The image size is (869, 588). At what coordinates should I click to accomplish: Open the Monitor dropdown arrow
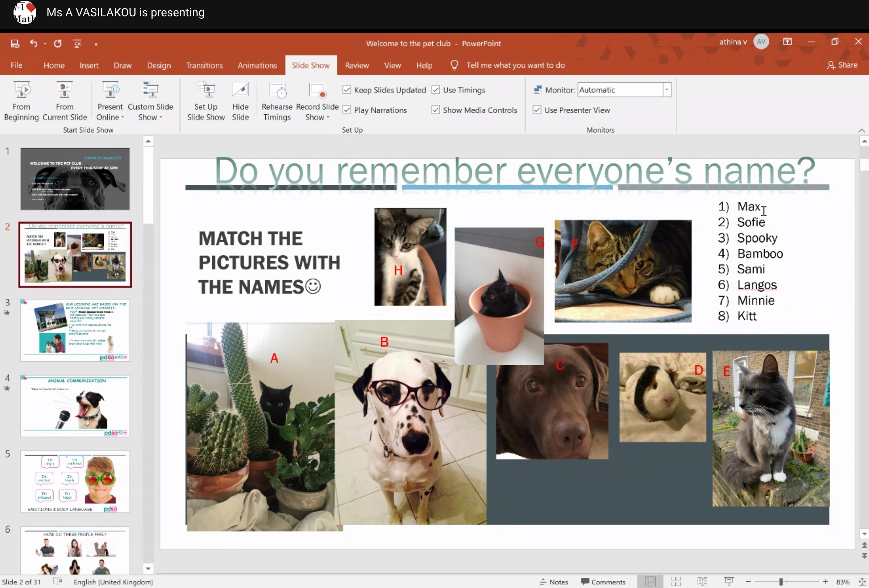(667, 90)
